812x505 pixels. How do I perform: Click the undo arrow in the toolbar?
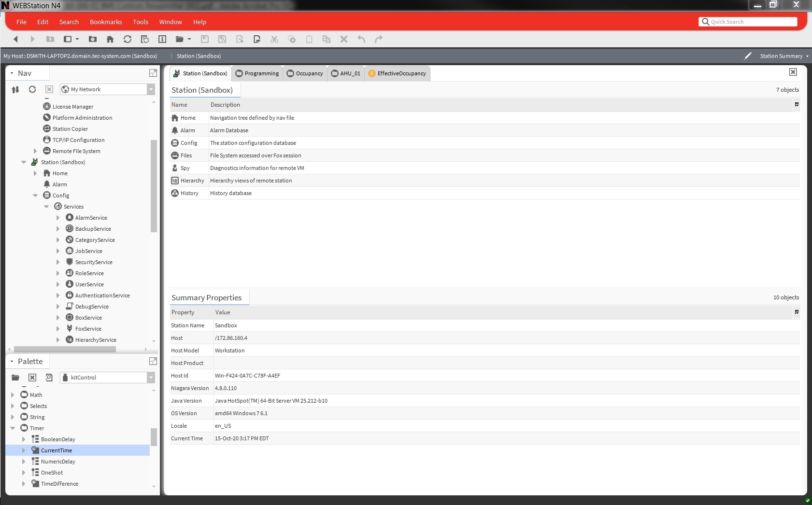(361, 39)
